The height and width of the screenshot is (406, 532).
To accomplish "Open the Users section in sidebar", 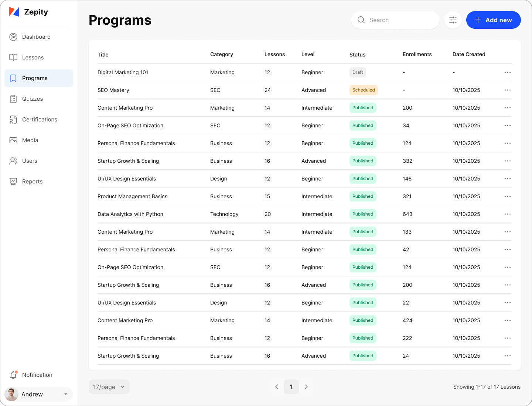I will [30, 161].
